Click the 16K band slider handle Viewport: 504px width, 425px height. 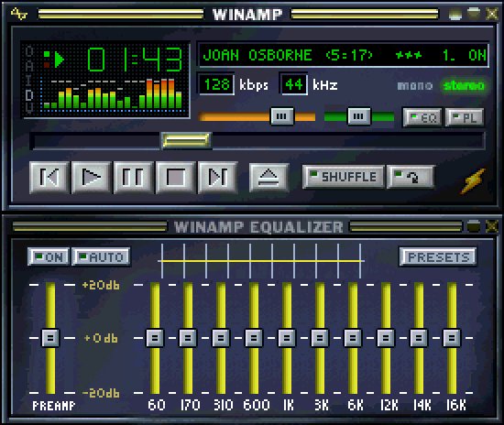coord(452,338)
